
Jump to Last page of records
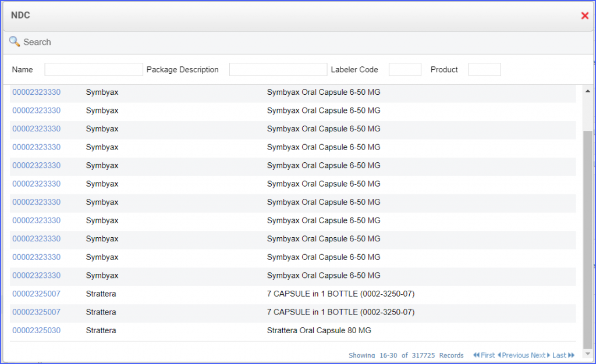[x=563, y=355]
